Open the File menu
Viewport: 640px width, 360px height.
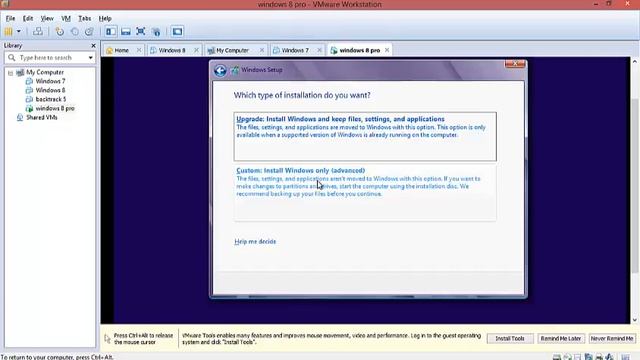(10, 18)
